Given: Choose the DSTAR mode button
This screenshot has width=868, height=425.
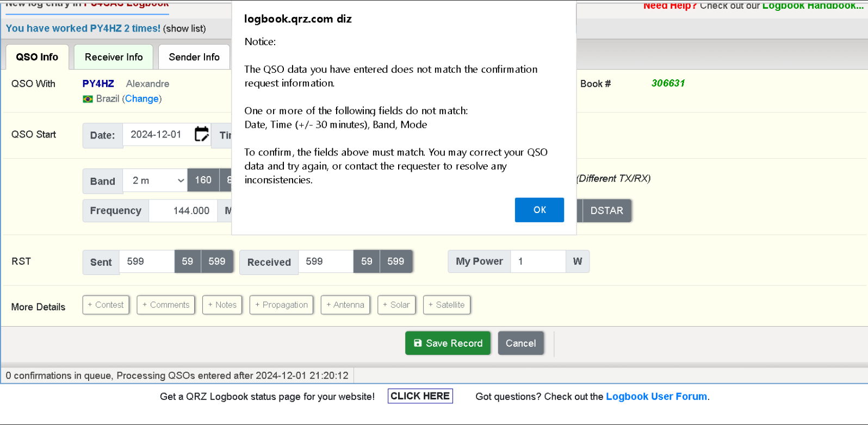Looking at the screenshot, I should coord(607,211).
